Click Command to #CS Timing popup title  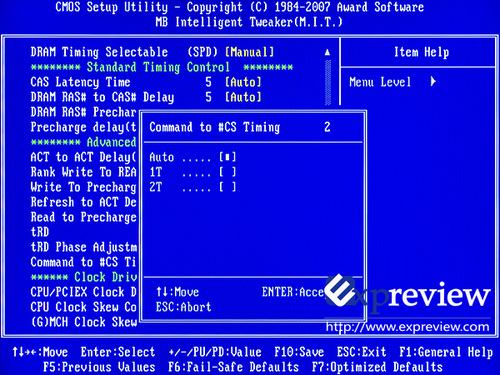click(215, 127)
